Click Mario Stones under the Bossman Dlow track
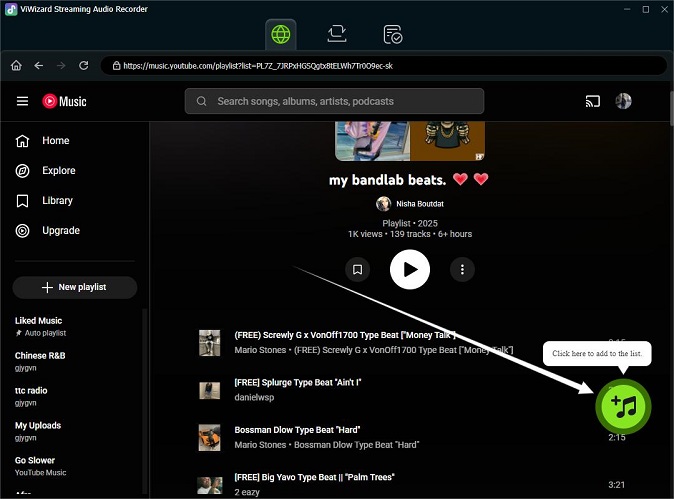Viewport: 674px width, 499px height. [x=260, y=445]
